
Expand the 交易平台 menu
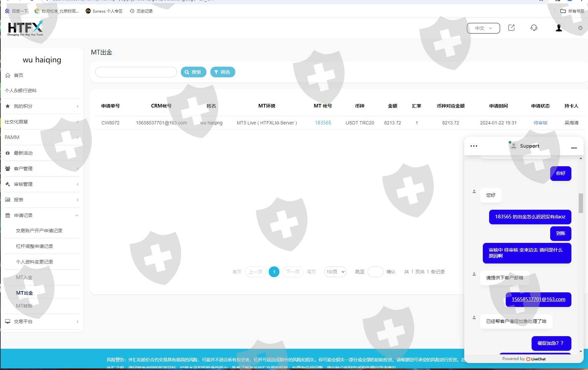click(x=42, y=322)
